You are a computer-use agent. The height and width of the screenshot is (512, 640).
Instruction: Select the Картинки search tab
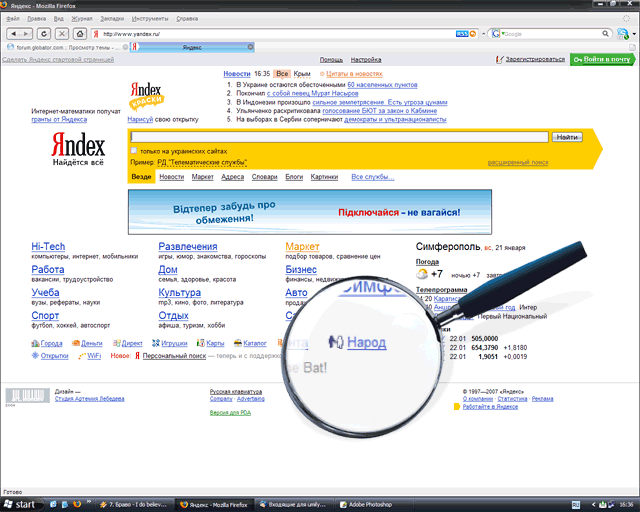[x=324, y=177]
